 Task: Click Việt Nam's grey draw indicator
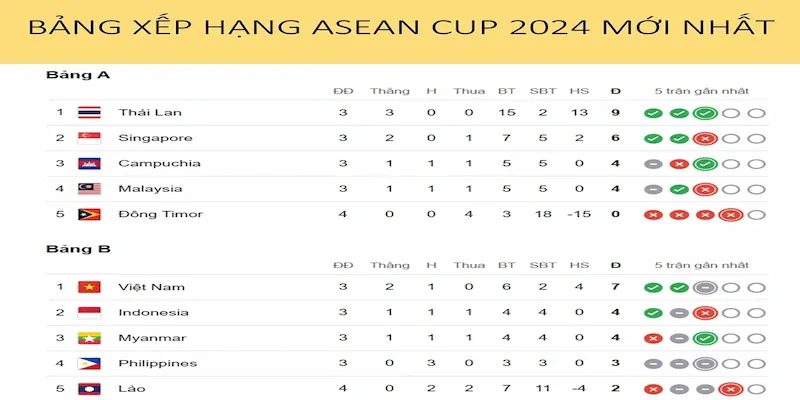(705, 288)
